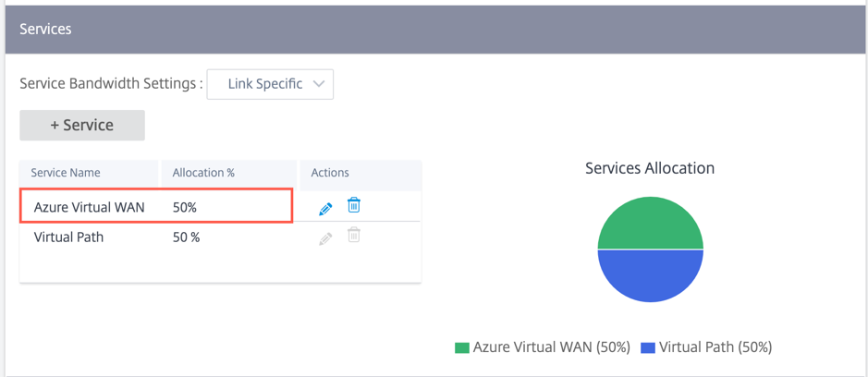Click the + Service button
This screenshot has width=868, height=377.
[82, 125]
